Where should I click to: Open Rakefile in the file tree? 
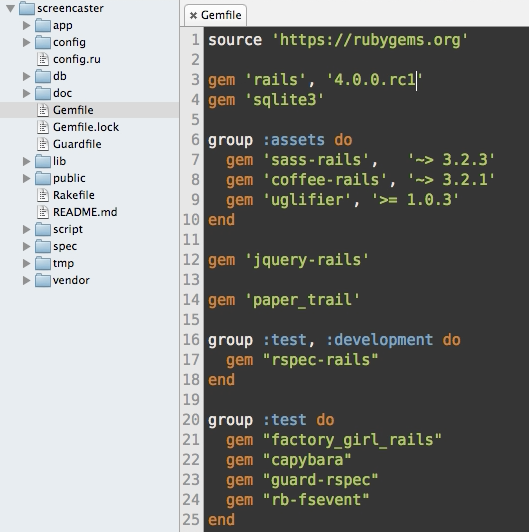click(74, 195)
